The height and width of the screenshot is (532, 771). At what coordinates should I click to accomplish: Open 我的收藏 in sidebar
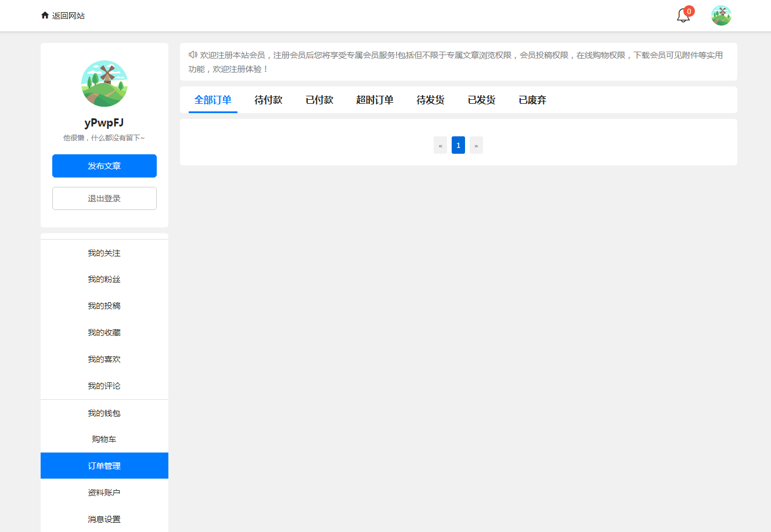point(105,333)
